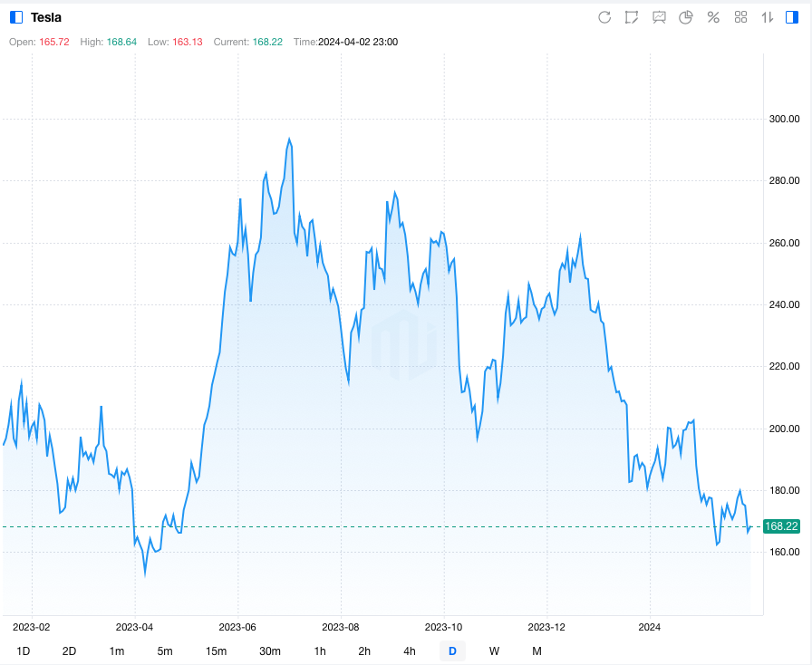Click the refresh chart icon
The image size is (812, 665).
pos(604,17)
